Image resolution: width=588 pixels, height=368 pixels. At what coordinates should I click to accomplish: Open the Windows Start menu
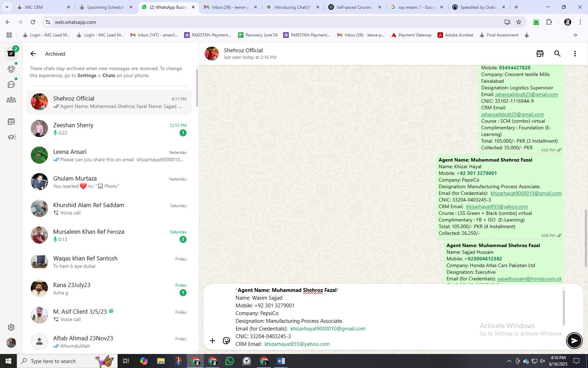8,361
